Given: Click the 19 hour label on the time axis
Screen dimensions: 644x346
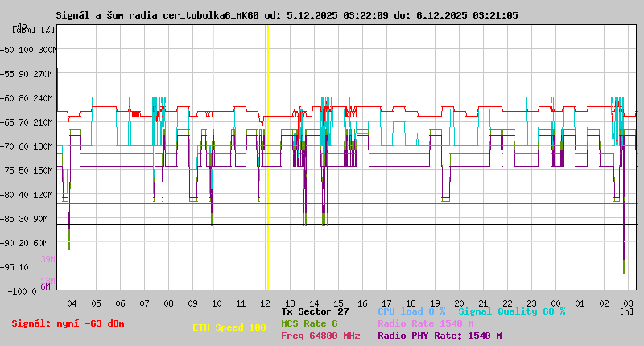Looking at the screenshot, I should (435, 303).
